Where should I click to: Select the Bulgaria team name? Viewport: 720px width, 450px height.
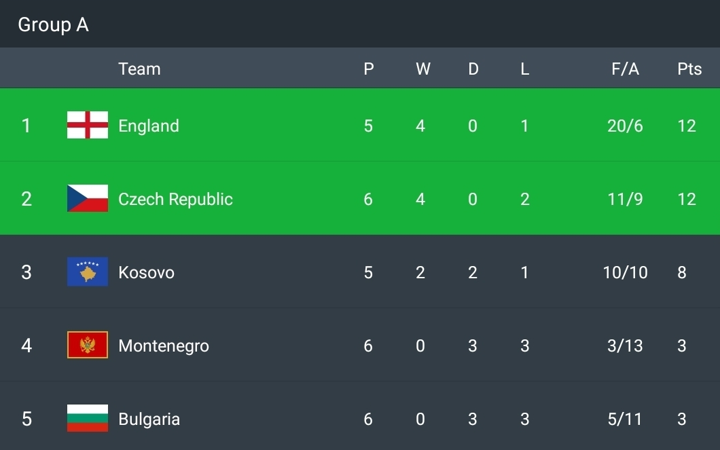pos(149,419)
